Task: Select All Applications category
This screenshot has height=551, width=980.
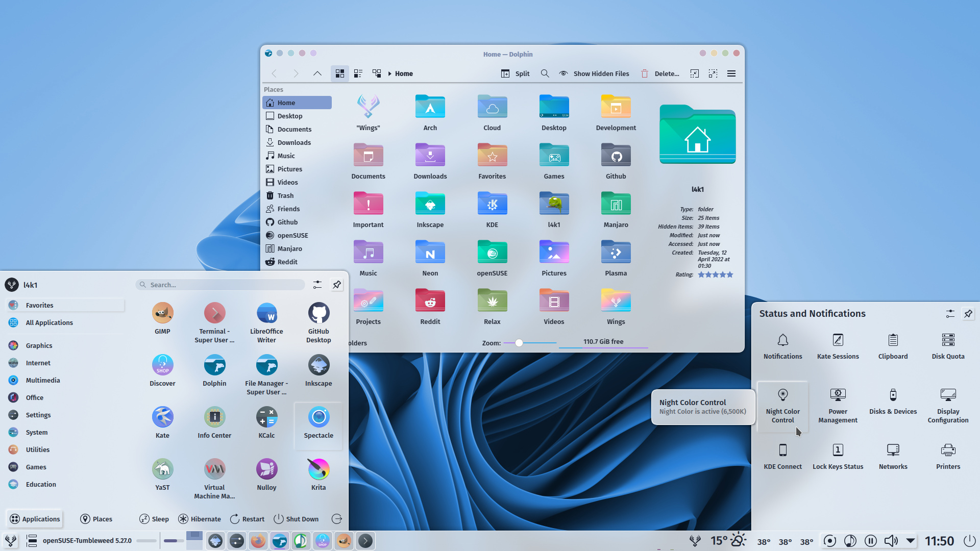Action: (x=65, y=322)
